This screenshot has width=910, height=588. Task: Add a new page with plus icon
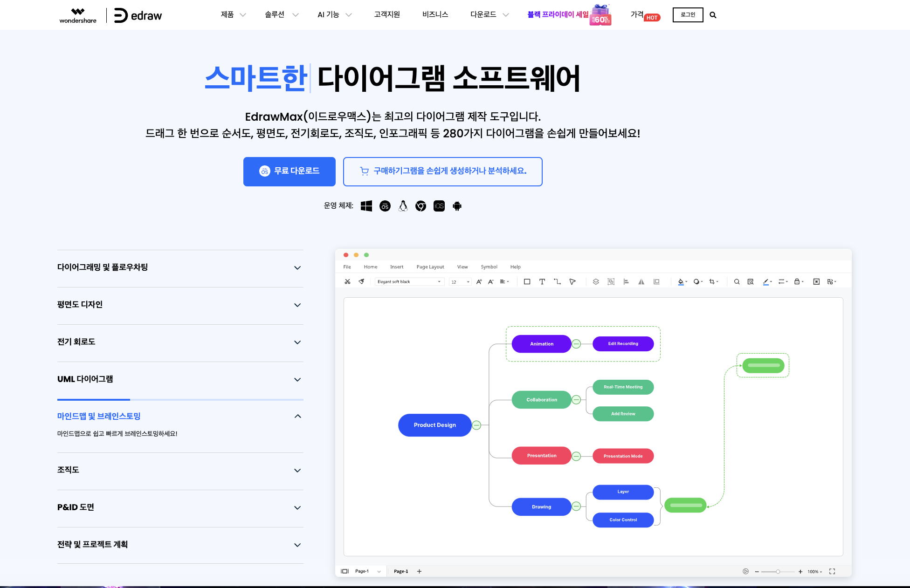pos(419,571)
